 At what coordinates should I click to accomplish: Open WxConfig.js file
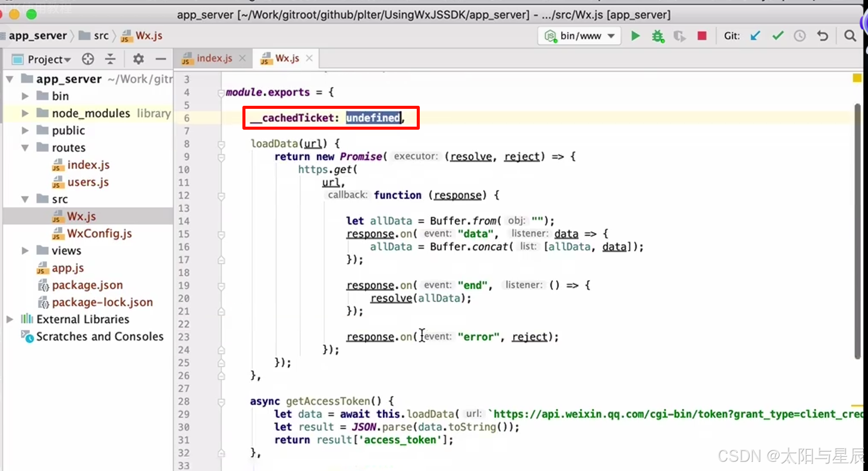tap(99, 233)
